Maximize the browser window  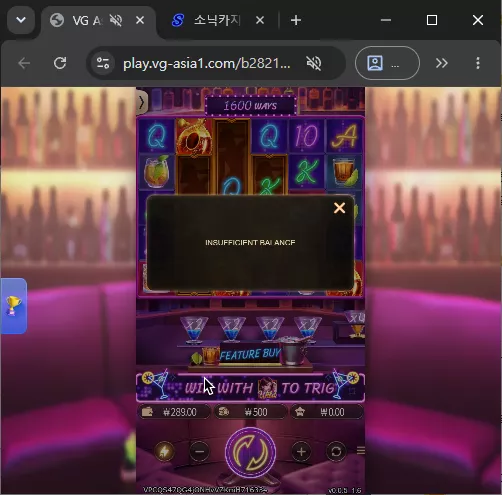point(432,20)
